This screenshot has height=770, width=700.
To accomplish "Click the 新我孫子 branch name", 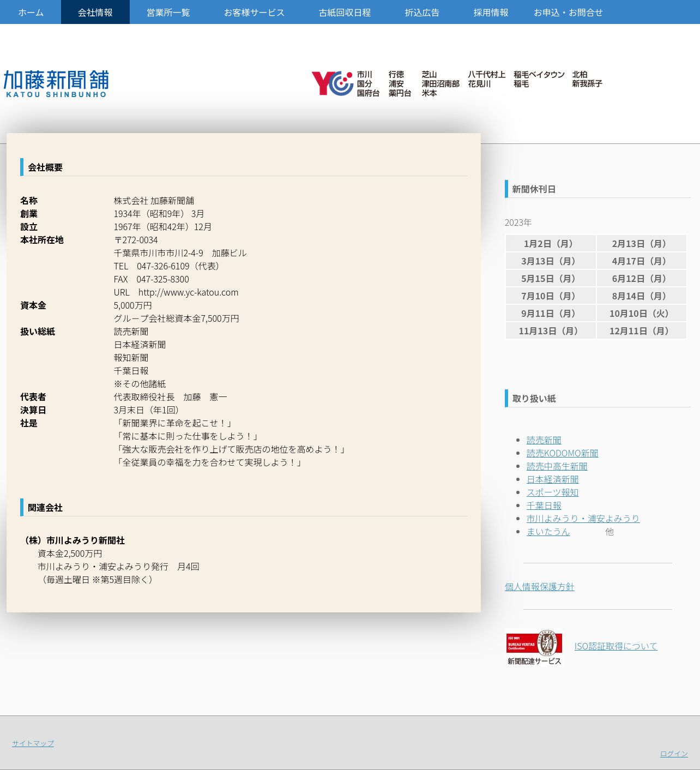I will (587, 84).
